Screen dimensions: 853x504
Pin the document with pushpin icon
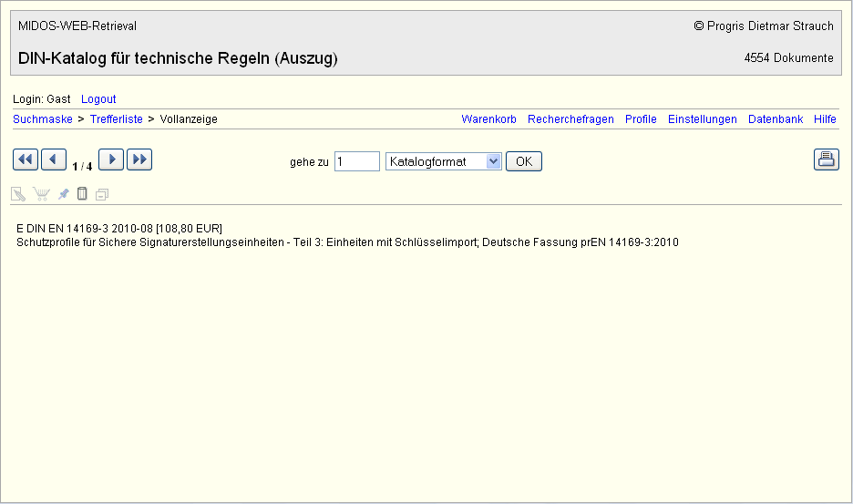[63, 194]
